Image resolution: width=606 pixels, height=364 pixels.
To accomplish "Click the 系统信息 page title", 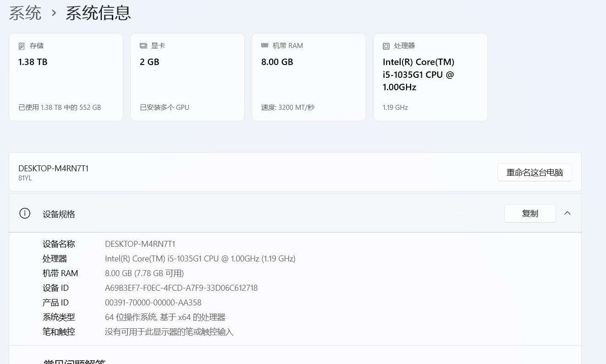I will (99, 12).
